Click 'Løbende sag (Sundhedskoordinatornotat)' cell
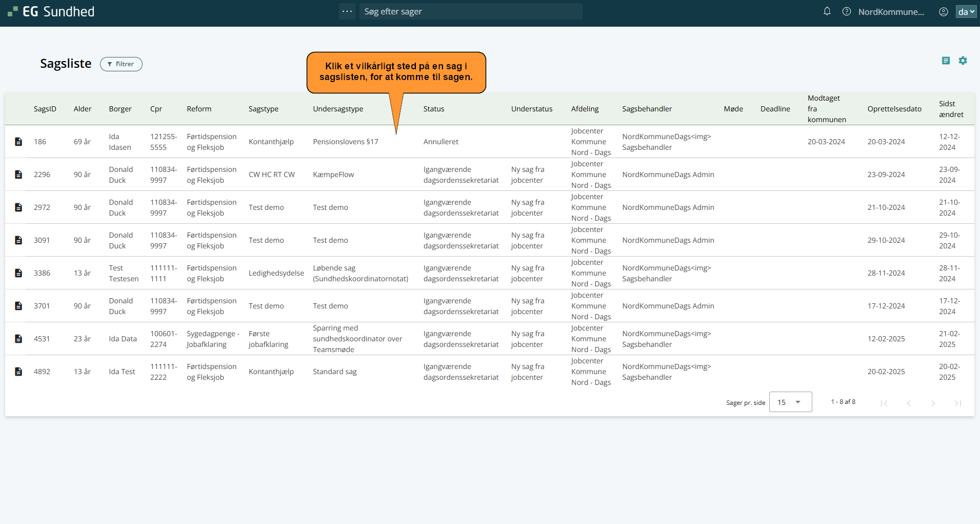This screenshot has width=980, height=524. pos(361,273)
